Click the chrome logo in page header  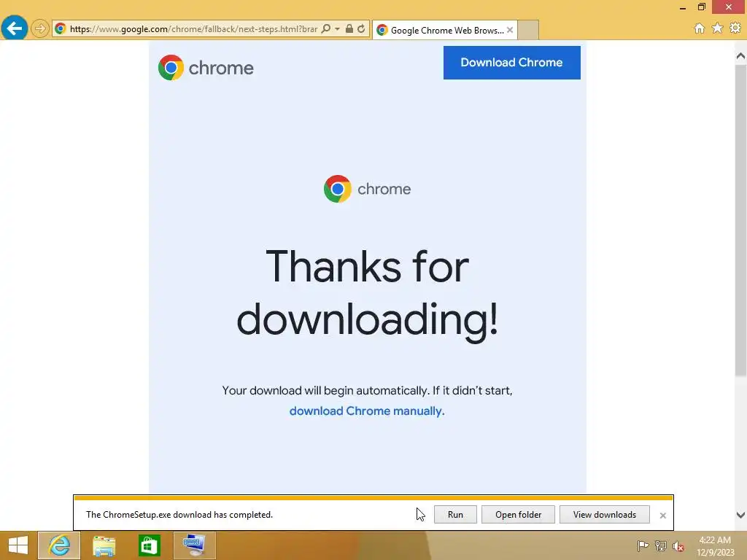pos(206,68)
